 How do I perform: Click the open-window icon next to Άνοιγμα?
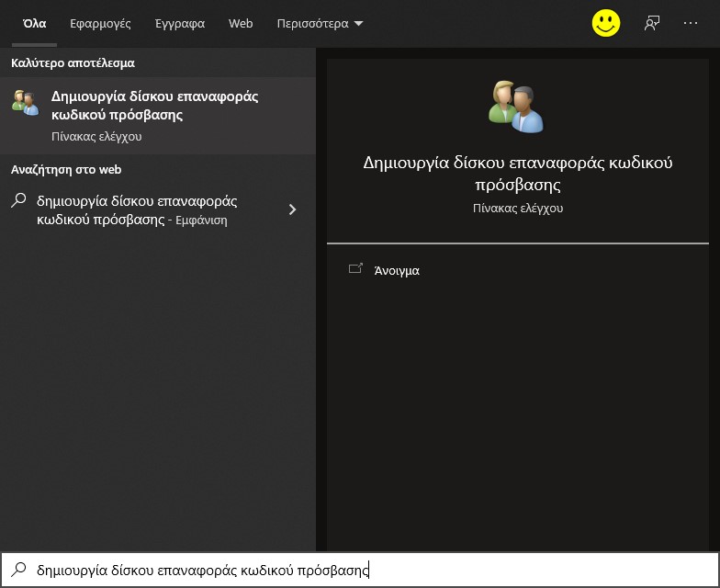pos(356,268)
